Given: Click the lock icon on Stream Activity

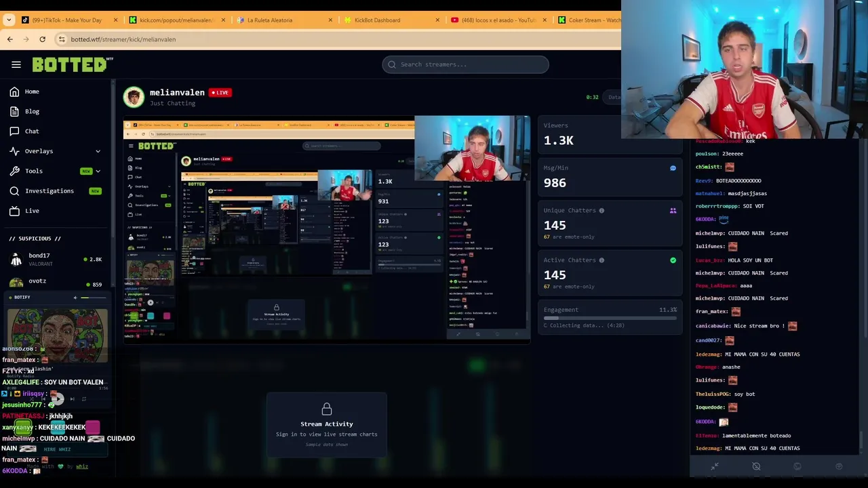Looking at the screenshot, I should coord(327,409).
